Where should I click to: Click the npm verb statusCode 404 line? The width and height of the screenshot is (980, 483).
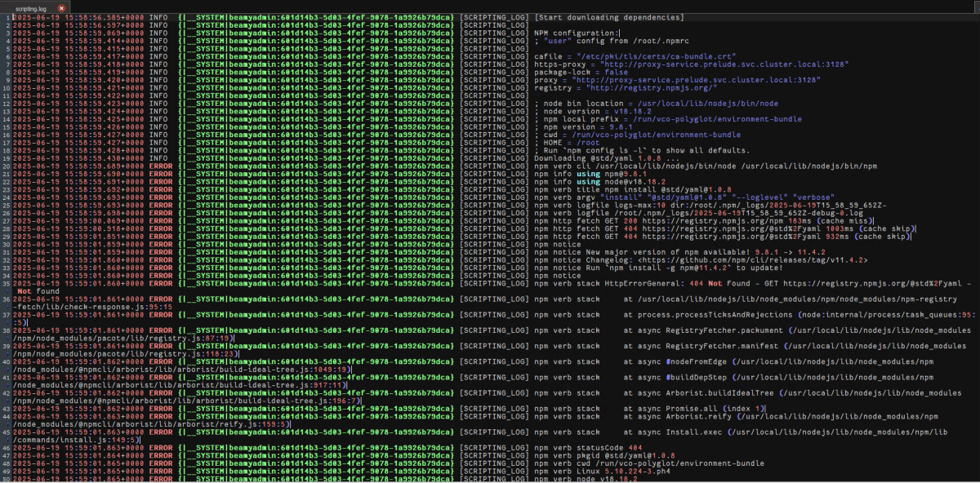click(x=588, y=447)
